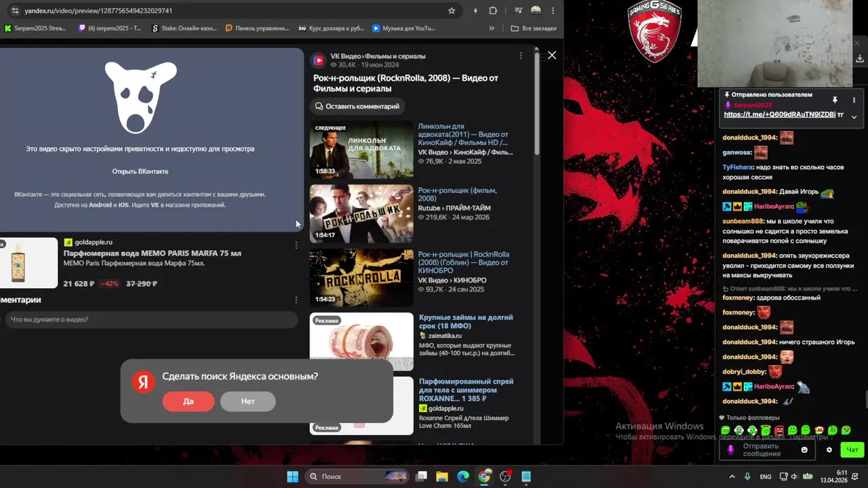The height and width of the screenshot is (488, 868).
Task: Click Да to make Yandex default
Action: [189, 401]
